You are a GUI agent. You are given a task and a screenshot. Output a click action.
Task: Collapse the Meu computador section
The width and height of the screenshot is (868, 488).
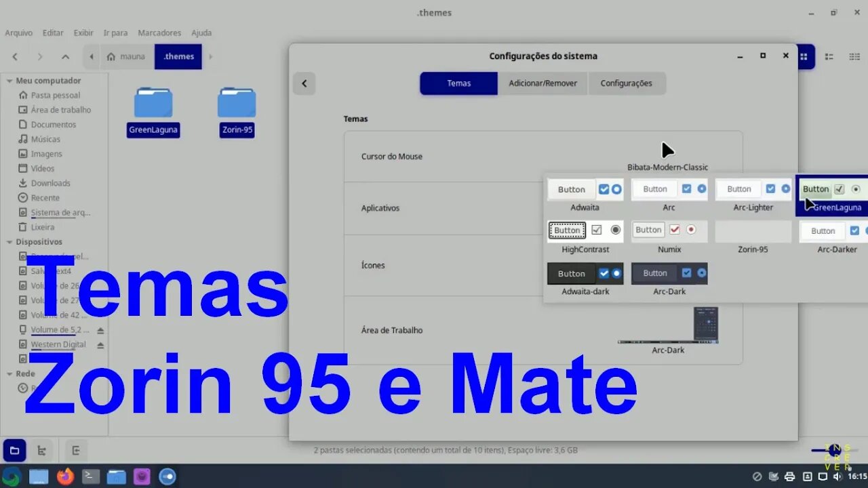click(9, 81)
